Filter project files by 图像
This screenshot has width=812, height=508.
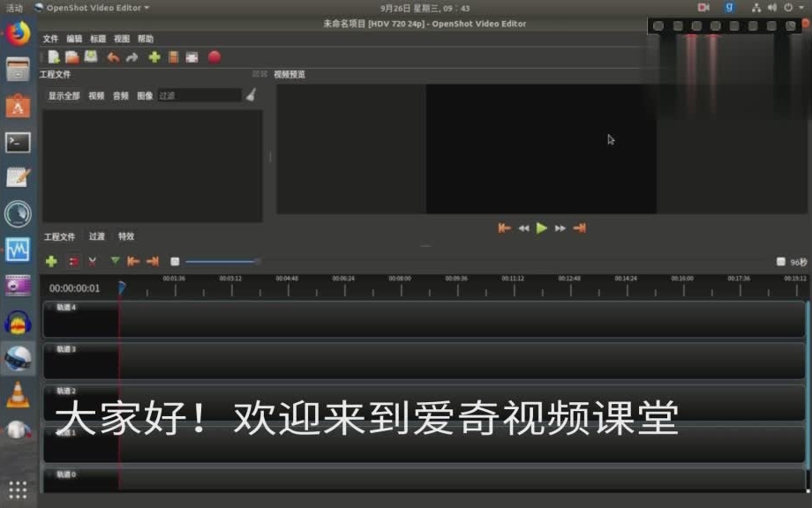tap(145, 96)
